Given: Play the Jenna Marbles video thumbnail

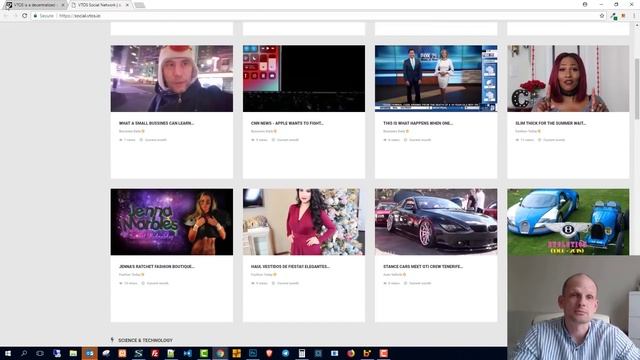Looking at the screenshot, I should [172, 222].
